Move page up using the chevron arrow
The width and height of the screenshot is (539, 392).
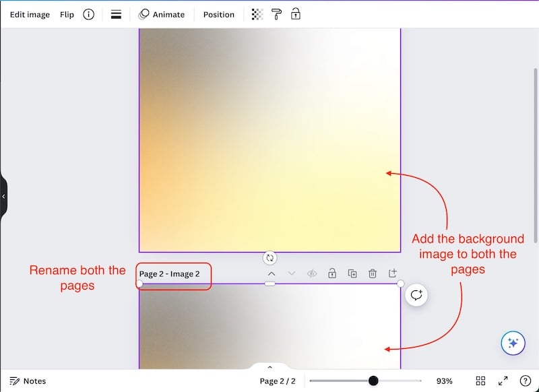[272, 273]
